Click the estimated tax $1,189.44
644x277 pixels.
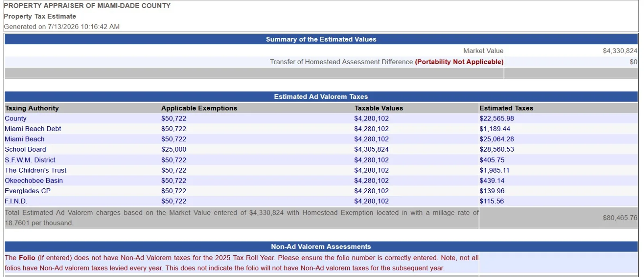pyautogui.click(x=495, y=129)
